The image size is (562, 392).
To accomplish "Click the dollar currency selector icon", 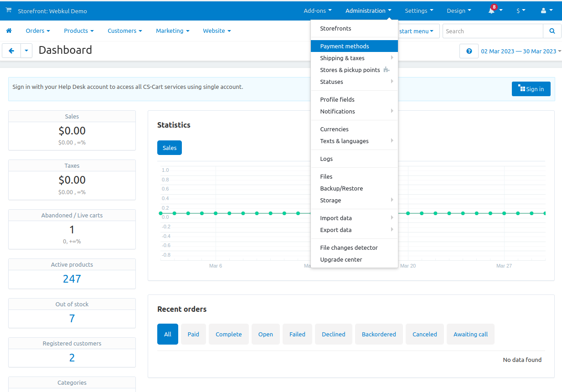I will (x=520, y=10).
